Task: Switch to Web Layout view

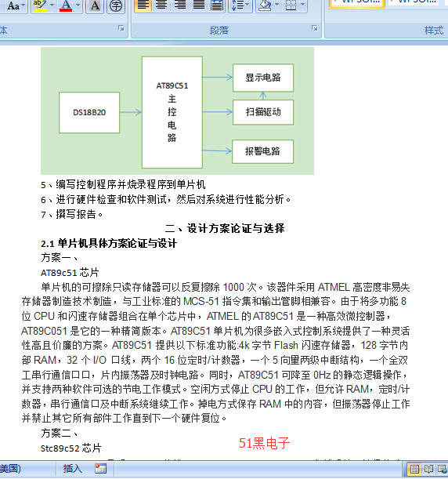Action: 443,469
